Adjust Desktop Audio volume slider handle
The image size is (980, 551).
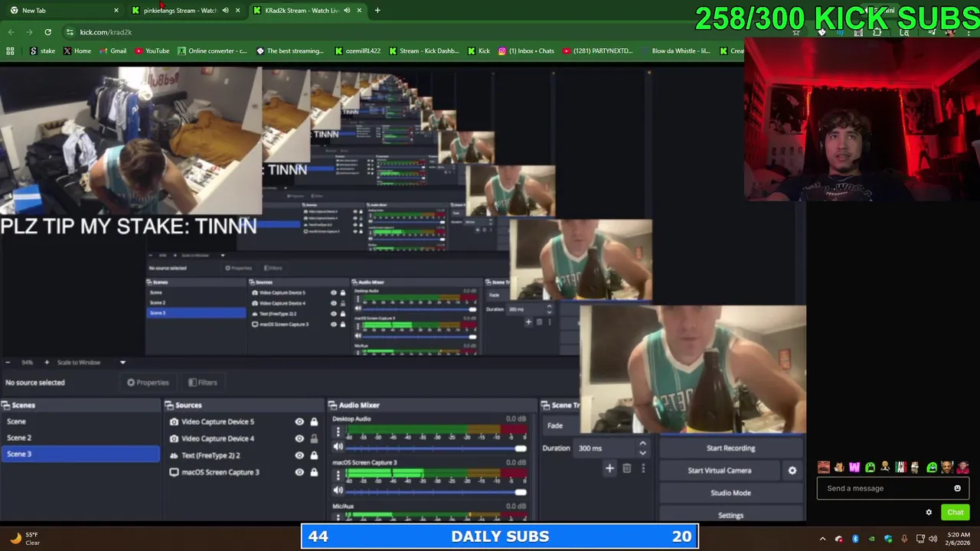521,448
